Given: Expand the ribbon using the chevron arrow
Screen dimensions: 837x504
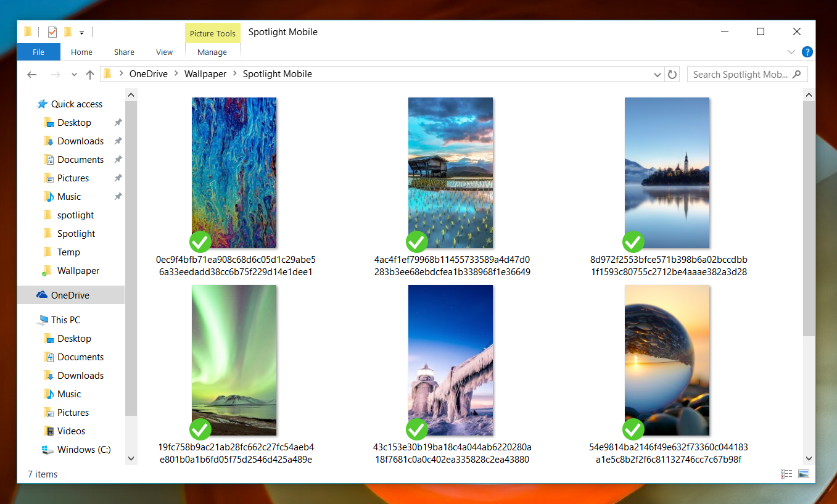Looking at the screenshot, I should 791,52.
